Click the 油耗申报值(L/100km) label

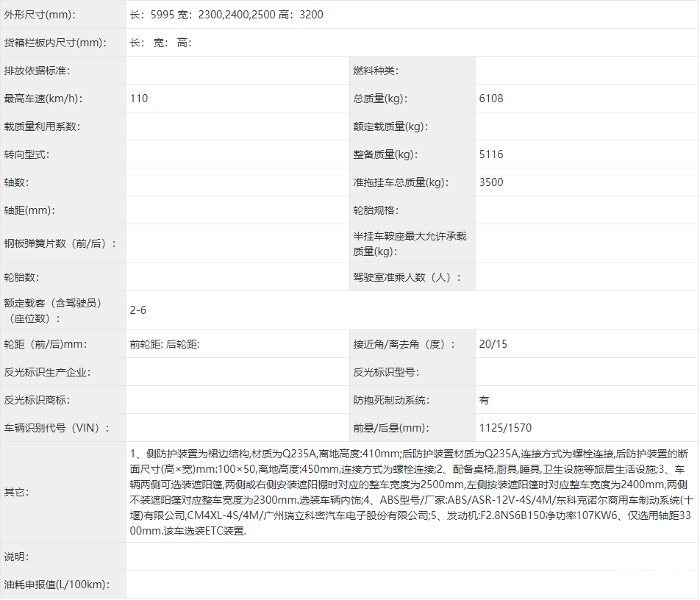tap(57, 585)
